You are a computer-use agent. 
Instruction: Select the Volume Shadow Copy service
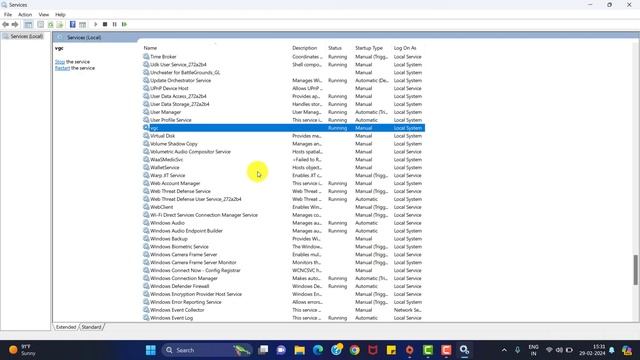tap(284, 144)
